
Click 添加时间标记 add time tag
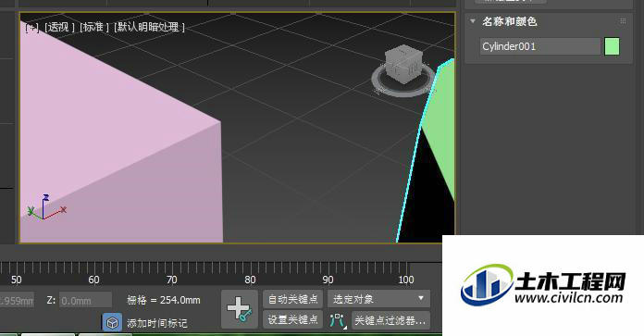[x=157, y=323]
